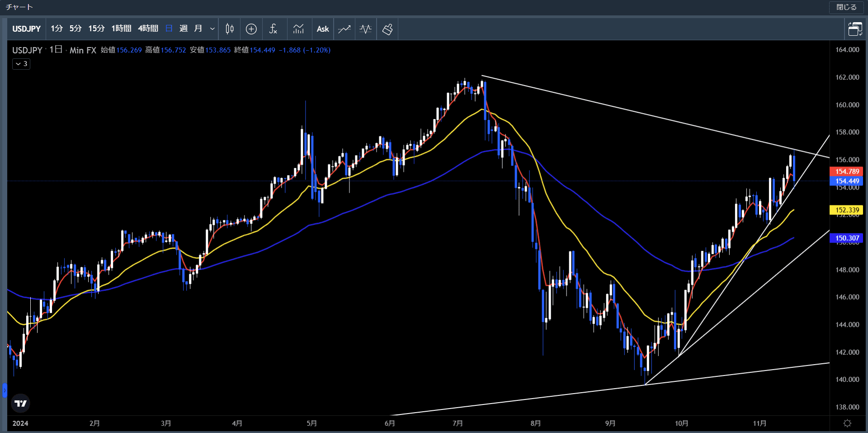Click the 148.000 price axis label

(x=847, y=270)
